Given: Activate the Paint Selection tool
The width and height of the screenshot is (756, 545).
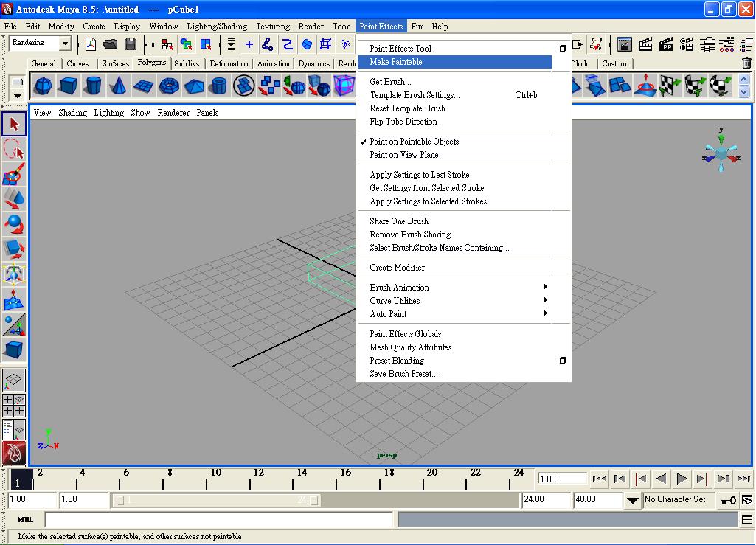Looking at the screenshot, I should (x=14, y=174).
